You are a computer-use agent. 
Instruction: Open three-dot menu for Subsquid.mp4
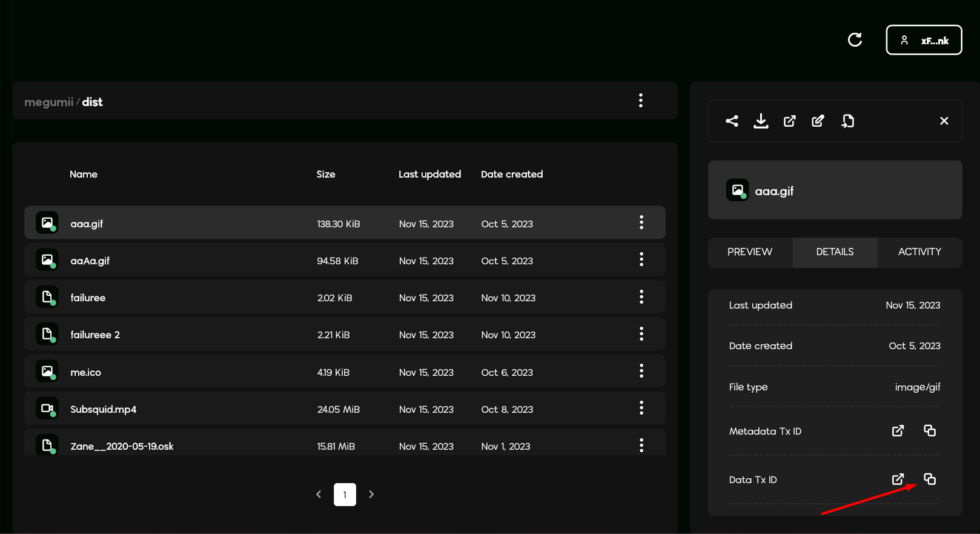coord(641,409)
